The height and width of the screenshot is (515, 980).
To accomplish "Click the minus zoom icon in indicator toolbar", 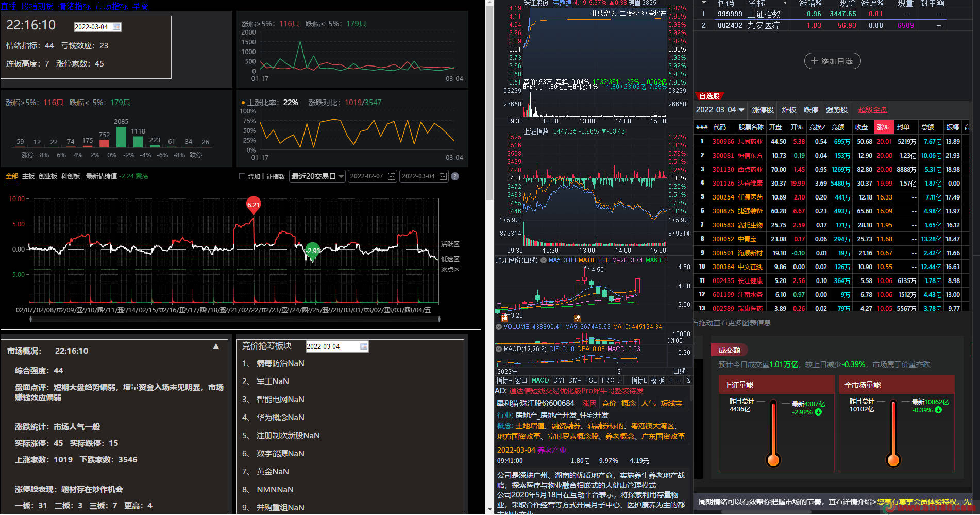I will (x=679, y=380).
